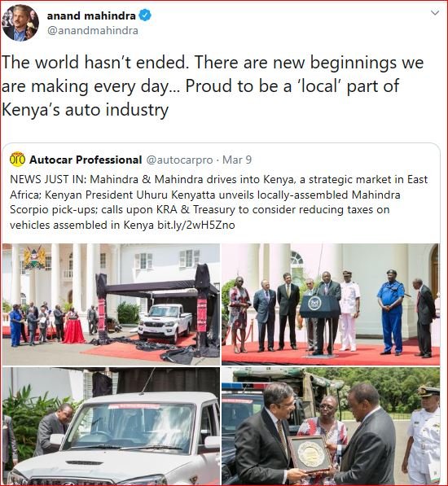Open the anand mahindra display name link
This screenshot has height=486, width=448.
tap(91, 15)
